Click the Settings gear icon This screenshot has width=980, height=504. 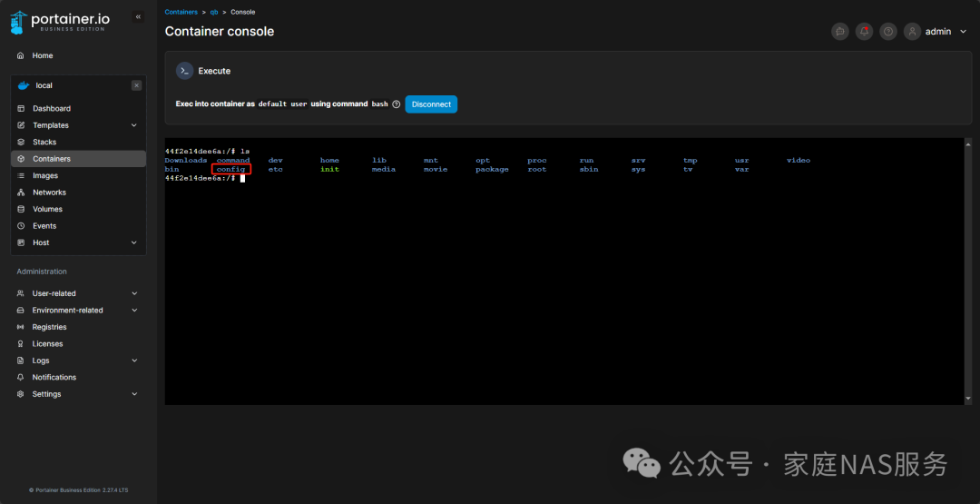point(20,394)
